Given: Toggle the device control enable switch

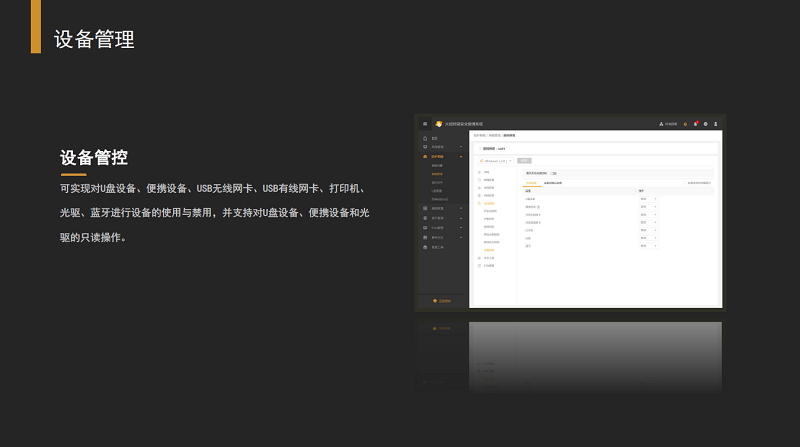Looking at the screenshot, I should [553, 173].
